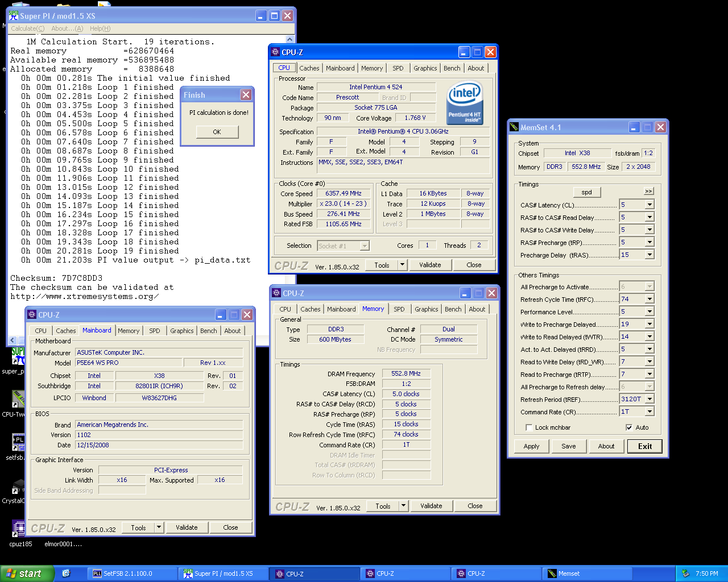Click the title bar icon of the CPU-Z Mainboard window
728x582 pixels.
point(32,315)
